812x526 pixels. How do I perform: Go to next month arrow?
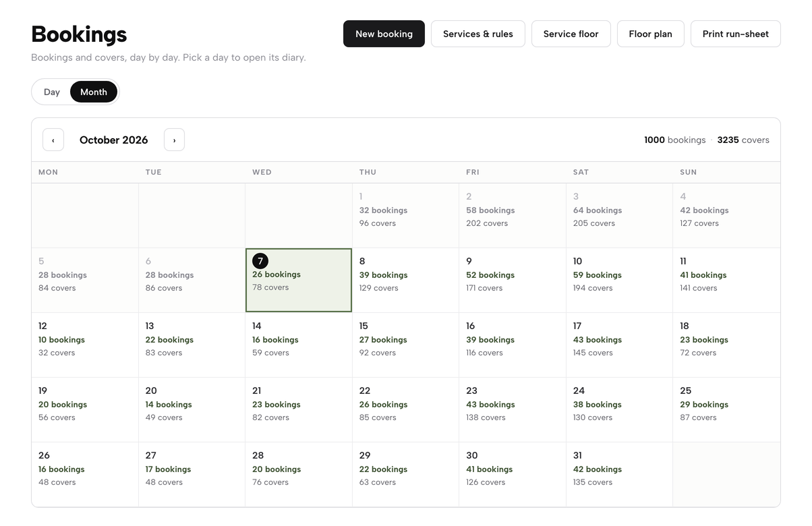point(174,140)
